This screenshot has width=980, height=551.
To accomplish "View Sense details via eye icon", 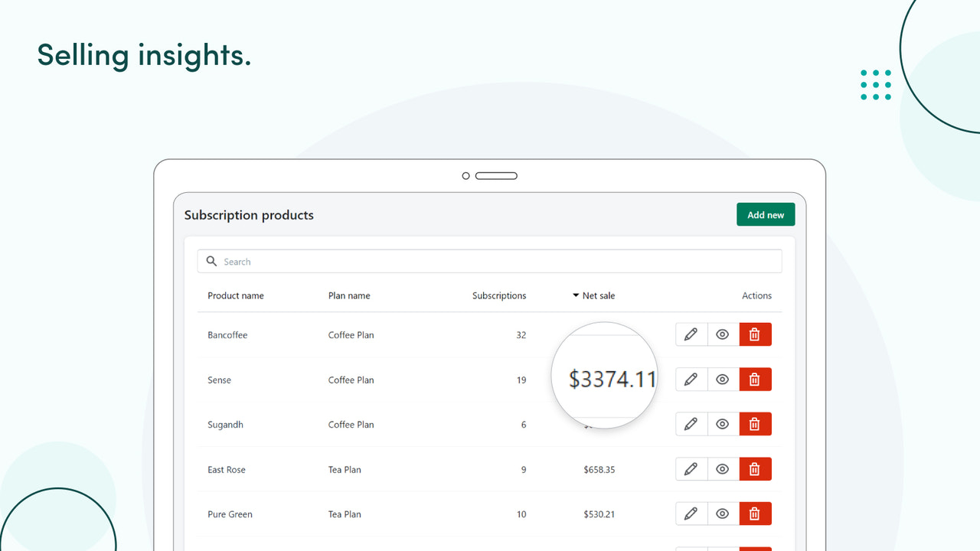I will (722, 379).
